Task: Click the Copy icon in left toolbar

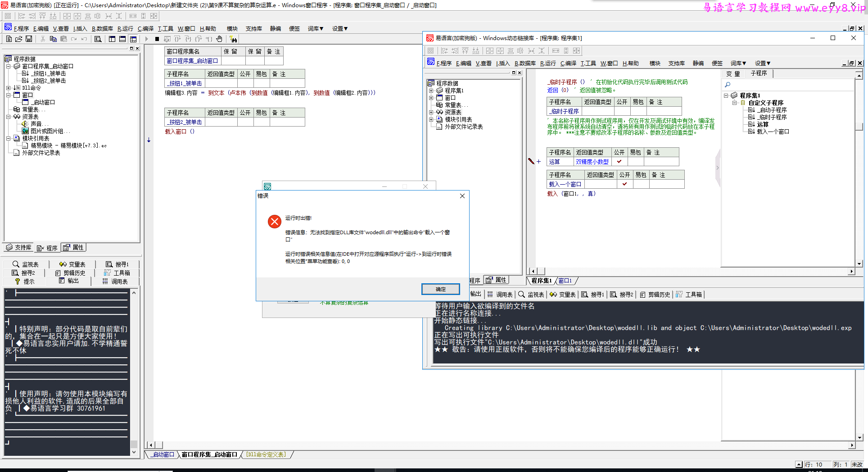Action: 53,39
